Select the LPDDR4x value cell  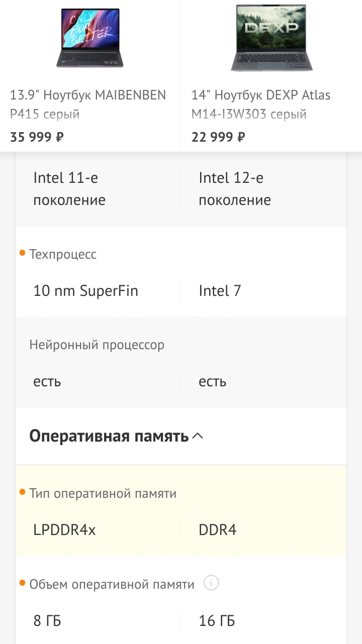click(64, 530)
